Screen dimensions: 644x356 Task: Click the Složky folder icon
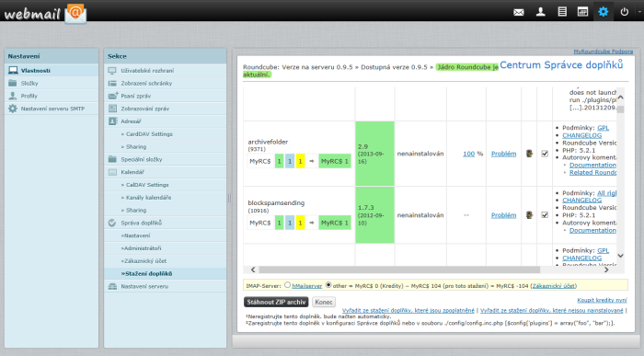(x=13, y=83)
